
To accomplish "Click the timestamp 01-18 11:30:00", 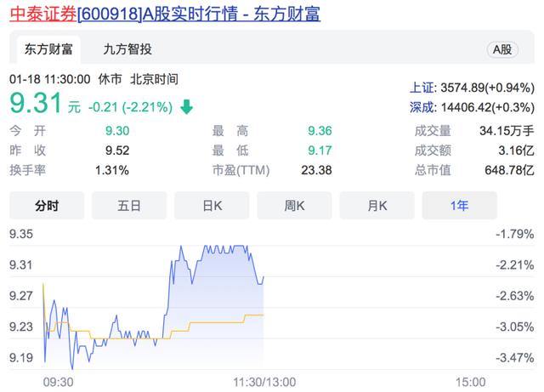I will [50, 79].
